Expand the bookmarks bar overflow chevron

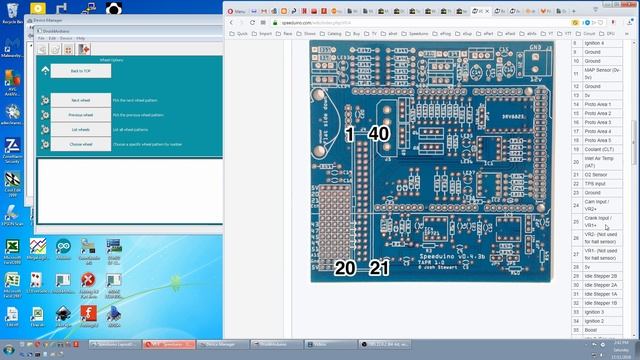click(627, 34)
